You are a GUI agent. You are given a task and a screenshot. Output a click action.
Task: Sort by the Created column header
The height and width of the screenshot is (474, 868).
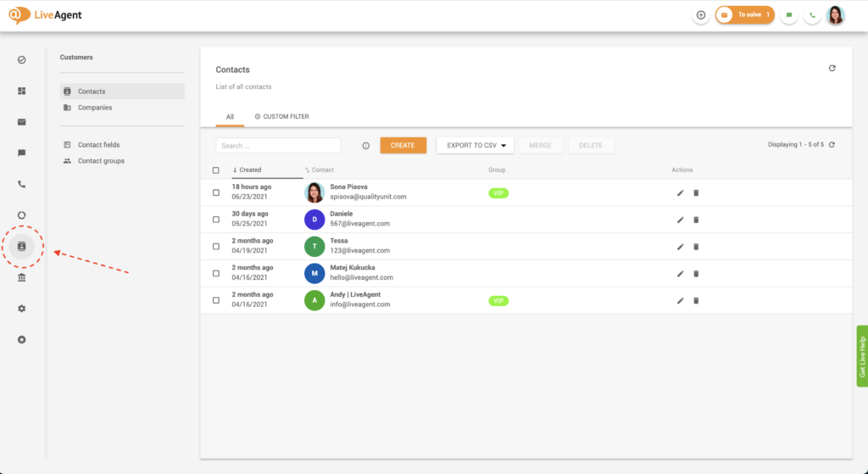pos(249,170)
